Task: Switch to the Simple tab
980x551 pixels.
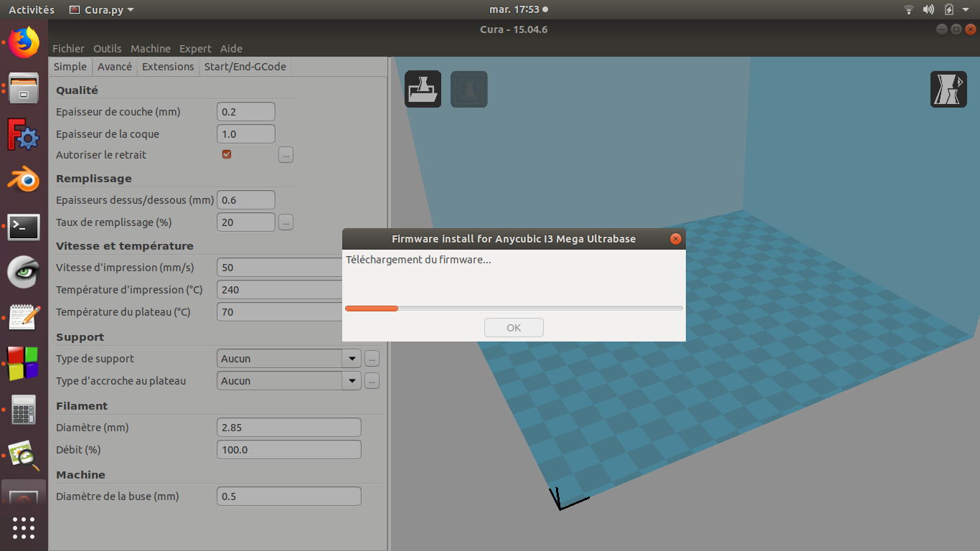Action: click(70, 67)
